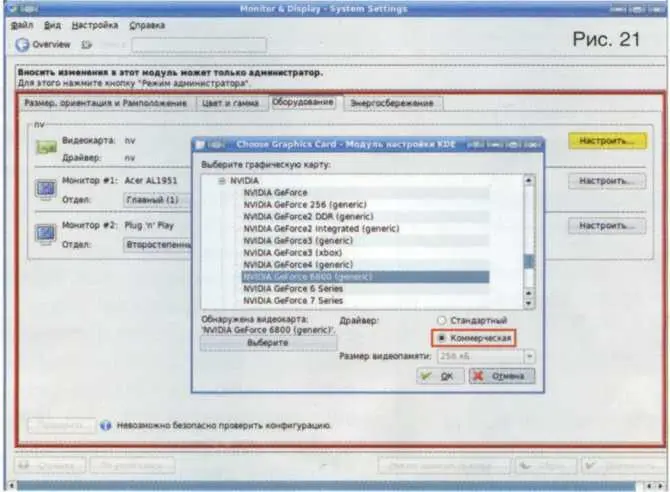
Task: Open the Главный (1) dropdown
Action: [157, 200]
